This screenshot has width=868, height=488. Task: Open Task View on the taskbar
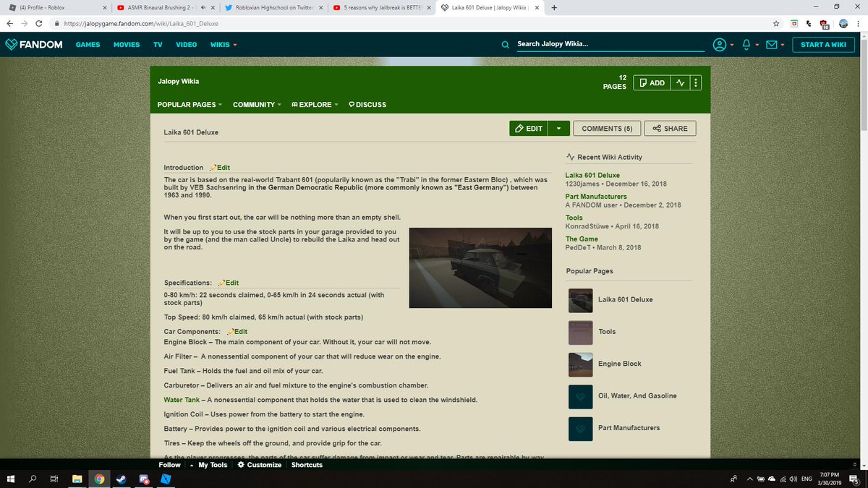pyautogui.click(x=54, y=479)
